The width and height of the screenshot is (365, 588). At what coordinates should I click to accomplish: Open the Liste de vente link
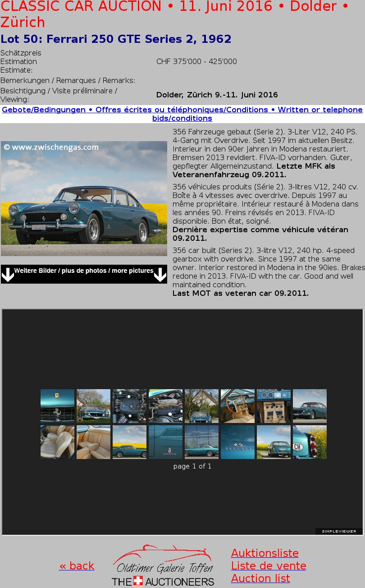tap(269, 566)
